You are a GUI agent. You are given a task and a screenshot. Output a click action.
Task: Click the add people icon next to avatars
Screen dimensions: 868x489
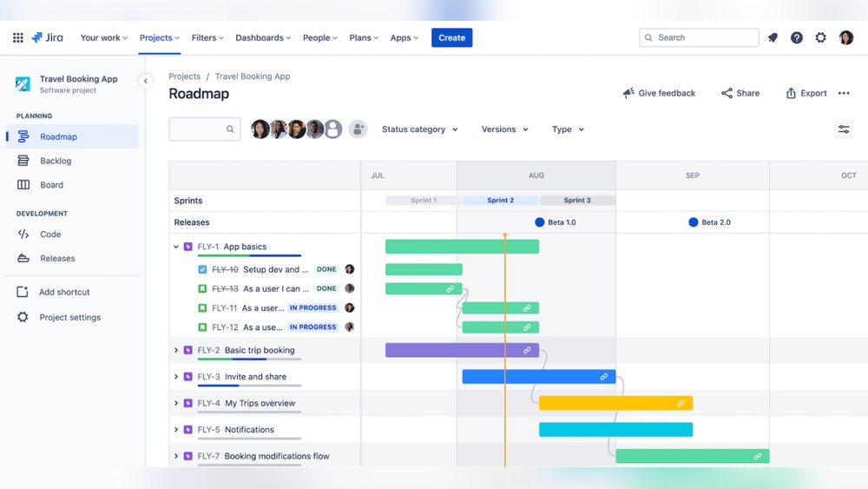(x=358, y=129)
